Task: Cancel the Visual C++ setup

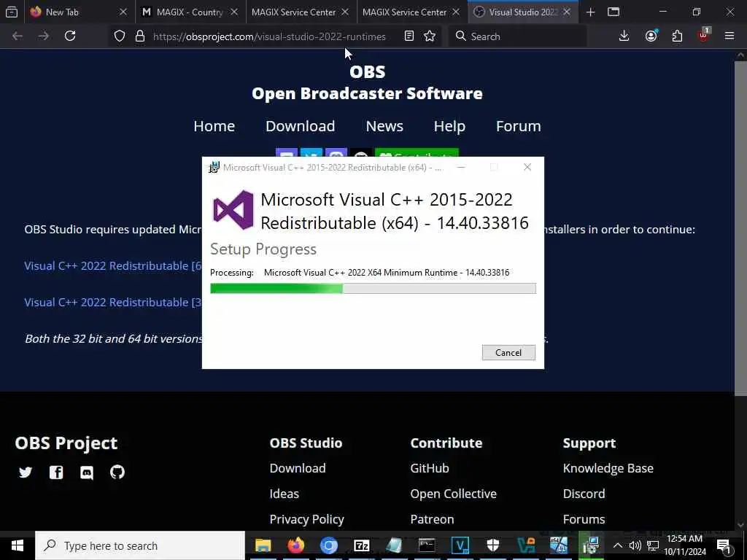Action: coord(508,353)
